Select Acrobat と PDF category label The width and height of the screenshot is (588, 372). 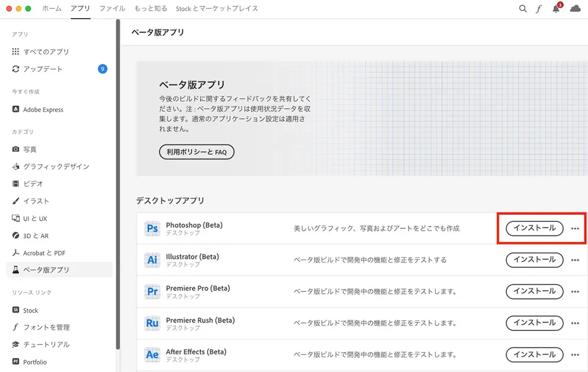pyautogui.click(x=44, y=253)
